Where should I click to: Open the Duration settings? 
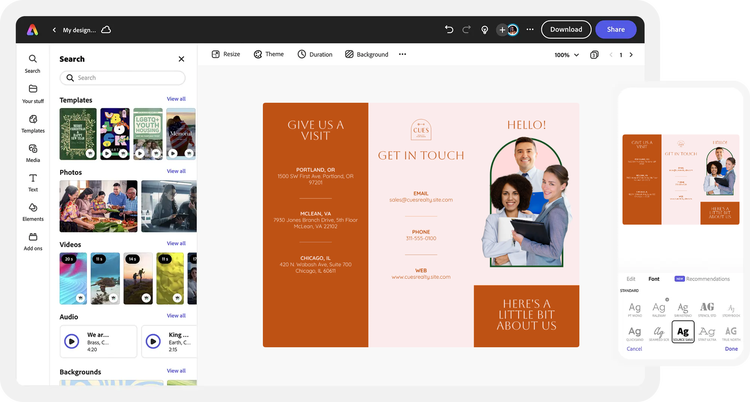(315, 54)
